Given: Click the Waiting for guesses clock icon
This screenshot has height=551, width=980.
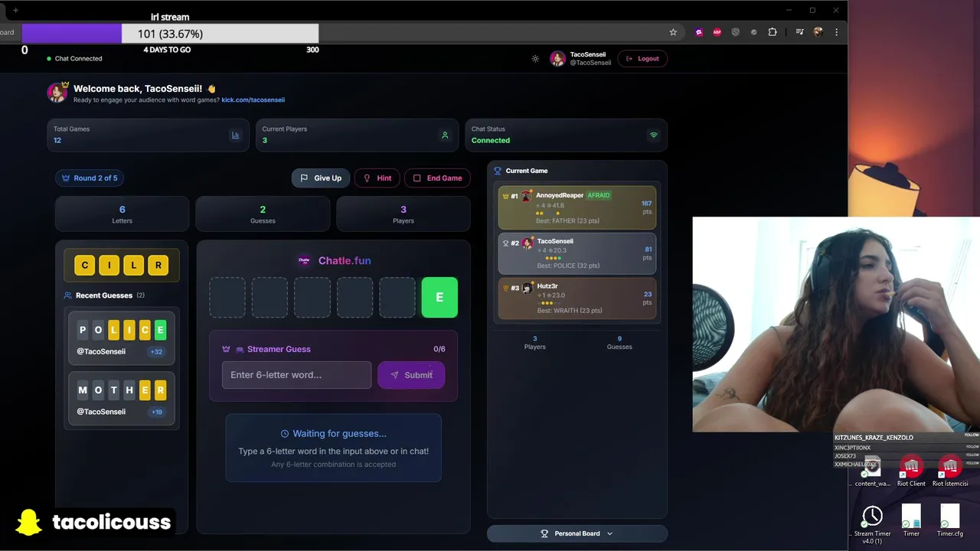Looking at the screenshot, I should pyautogui.click(x=285, y=434).
